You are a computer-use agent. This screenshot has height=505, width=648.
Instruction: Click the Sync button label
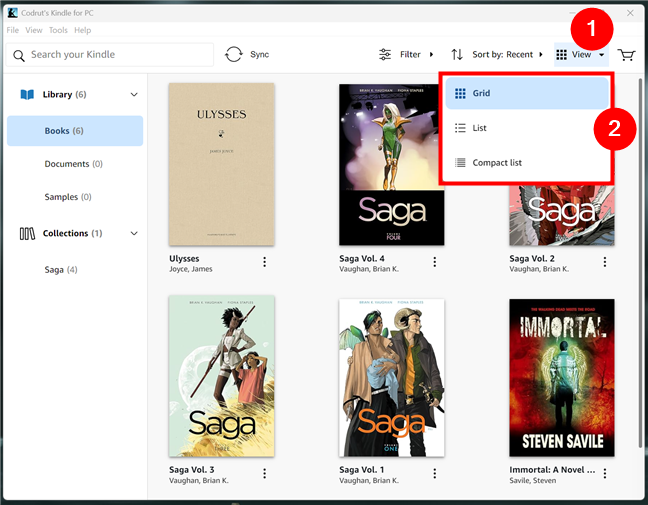260,55
